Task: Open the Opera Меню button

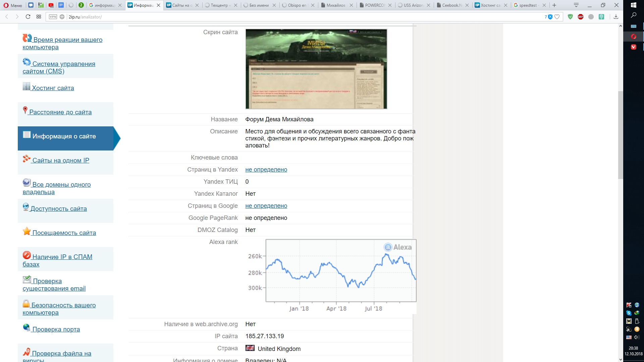Action: tap(13, 5)
